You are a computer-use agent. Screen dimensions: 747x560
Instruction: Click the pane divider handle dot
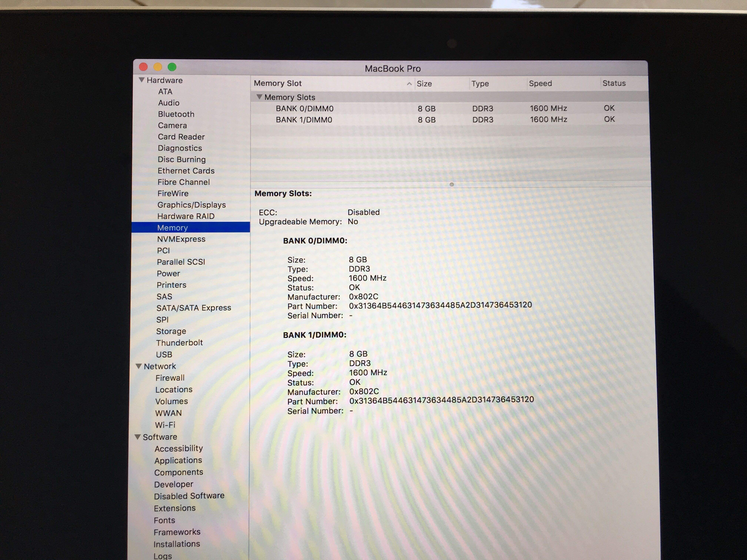point(451,184)
